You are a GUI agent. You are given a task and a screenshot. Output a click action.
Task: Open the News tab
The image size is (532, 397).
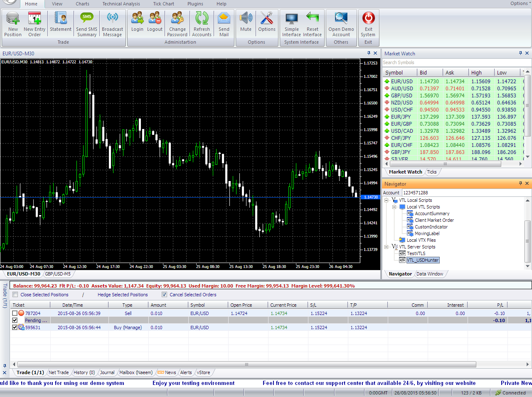point(167,372)
